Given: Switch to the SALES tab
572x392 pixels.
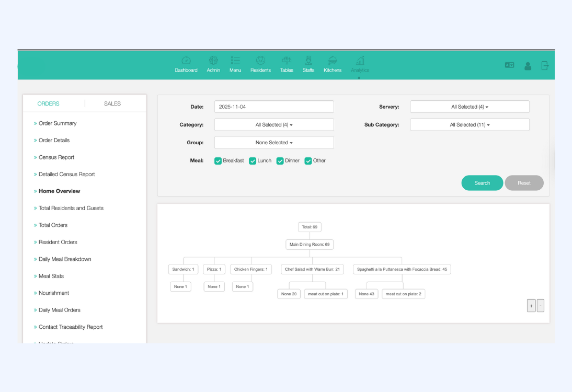Looking at the screenshot, I should pyautogui.click(x=112, y=103).
